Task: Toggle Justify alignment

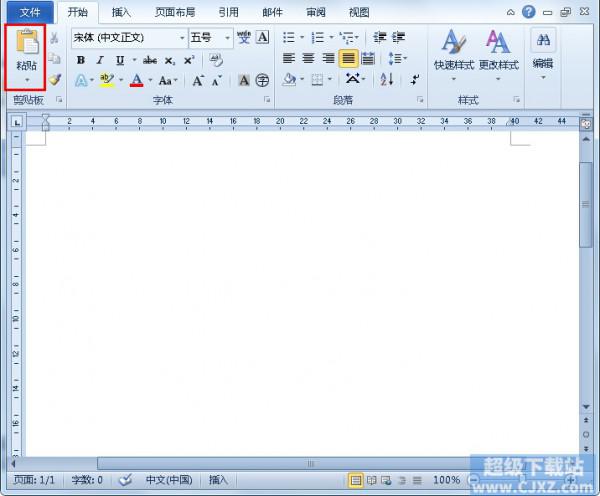Action: click(x=348, y=58)
